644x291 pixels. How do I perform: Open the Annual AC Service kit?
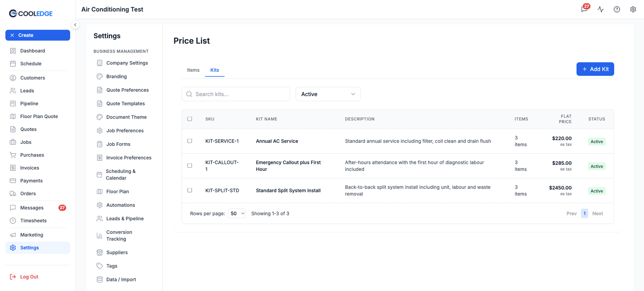point(277,141)
